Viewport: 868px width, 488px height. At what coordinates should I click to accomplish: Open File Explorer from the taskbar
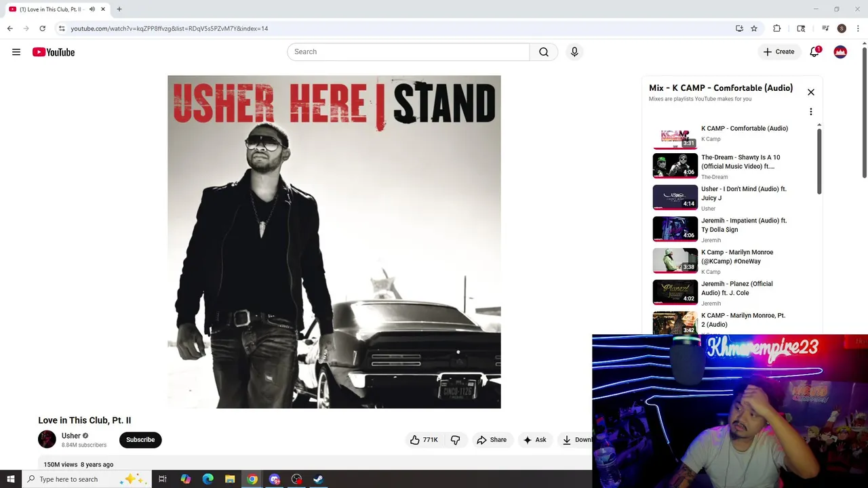tap(230, 479)
